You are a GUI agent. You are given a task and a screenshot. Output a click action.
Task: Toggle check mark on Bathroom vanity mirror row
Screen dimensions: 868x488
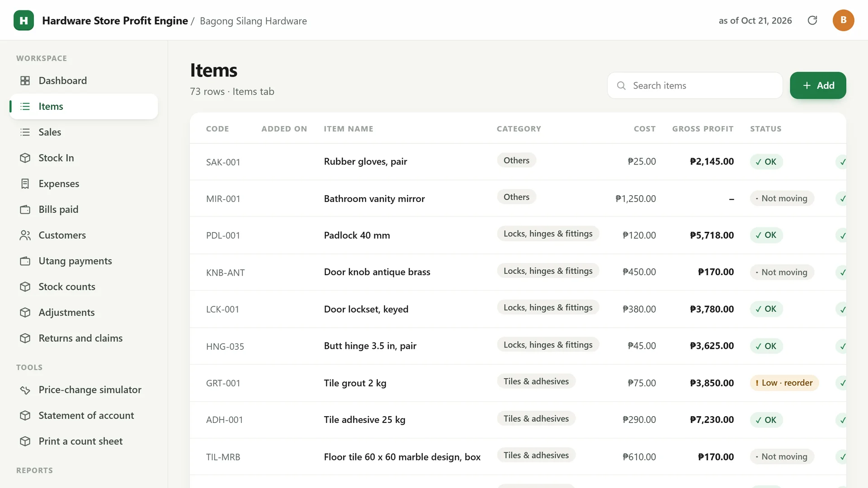click(x=841, y=198)
